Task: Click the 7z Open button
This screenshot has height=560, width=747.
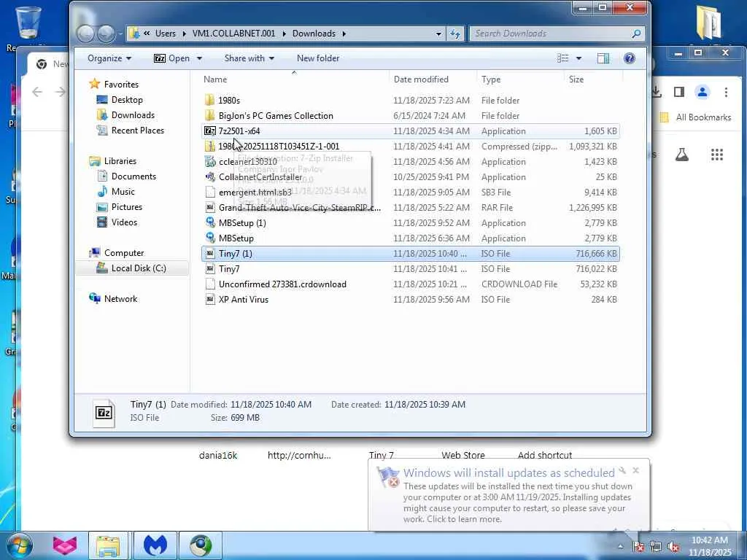Action: pyautogui.click(x=171, y=58)
